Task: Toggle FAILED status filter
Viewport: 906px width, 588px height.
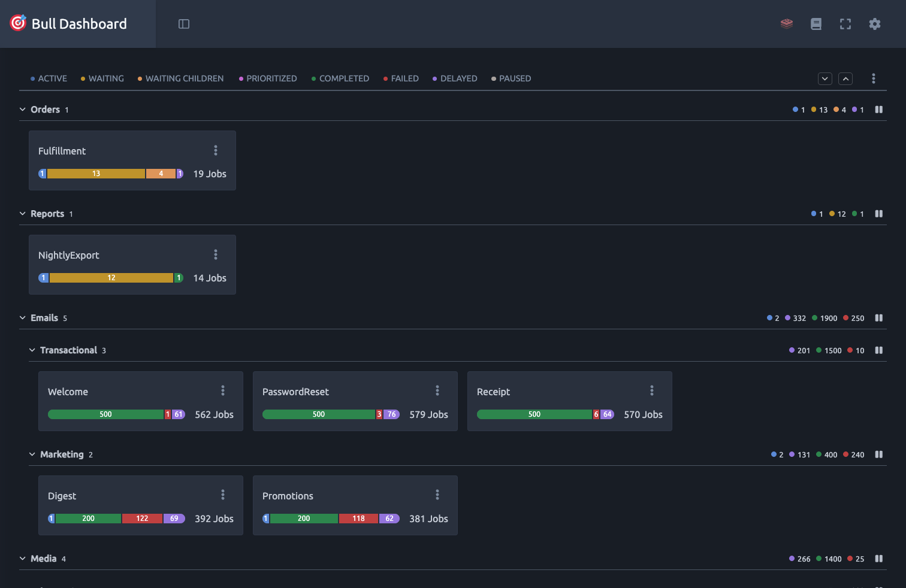Action: (401, 78)
